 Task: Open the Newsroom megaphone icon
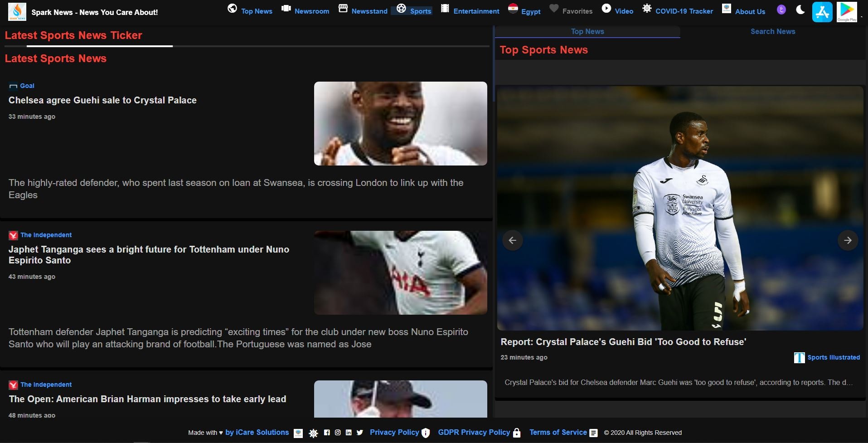pos(286,8)
